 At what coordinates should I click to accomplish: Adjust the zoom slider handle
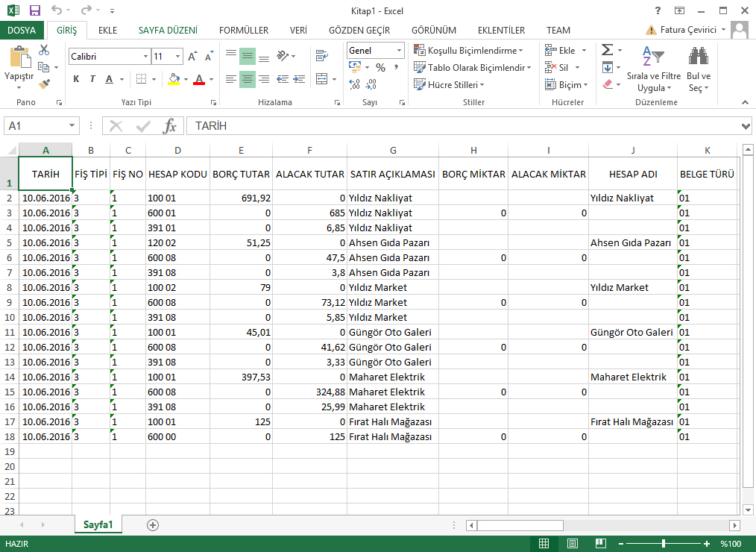click(664, 544)
